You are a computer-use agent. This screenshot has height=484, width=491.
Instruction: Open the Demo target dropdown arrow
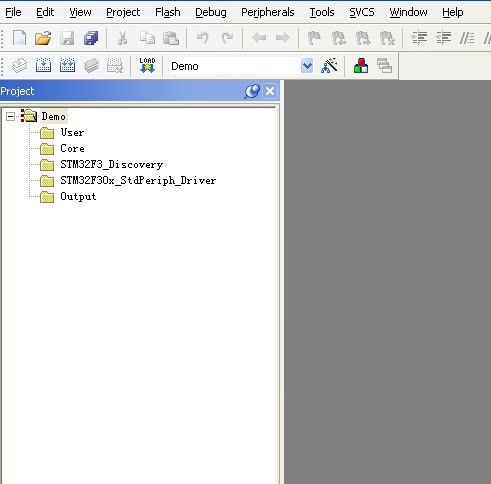click(307, 66)
